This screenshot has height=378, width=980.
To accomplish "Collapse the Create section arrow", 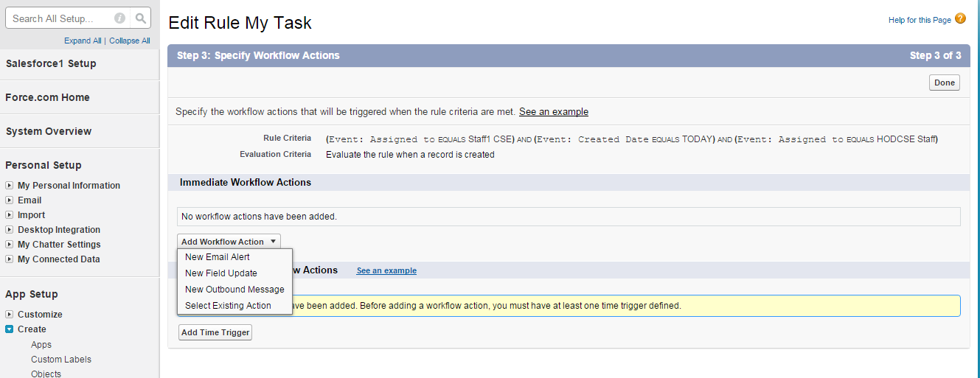I will point(10,329).
